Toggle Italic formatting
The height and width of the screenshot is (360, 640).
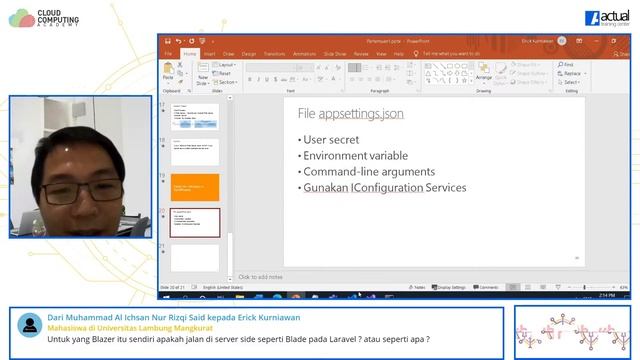258,79
